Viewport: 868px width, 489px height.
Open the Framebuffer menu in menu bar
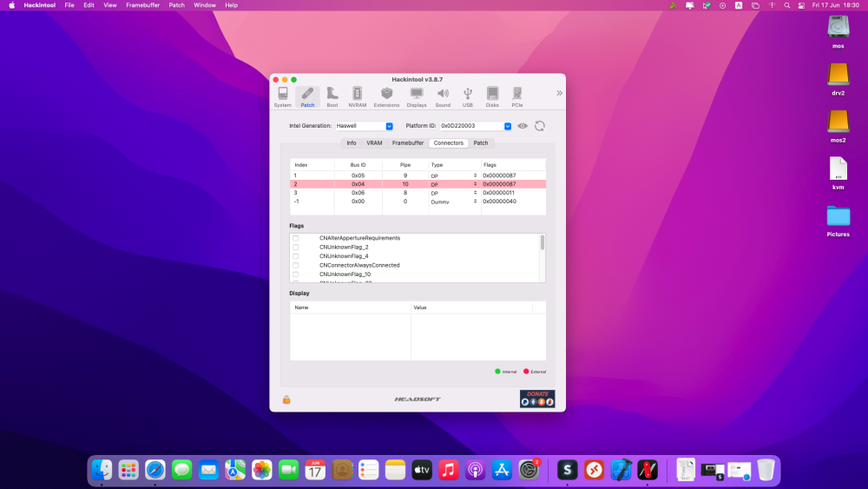(x=143, y=5)
